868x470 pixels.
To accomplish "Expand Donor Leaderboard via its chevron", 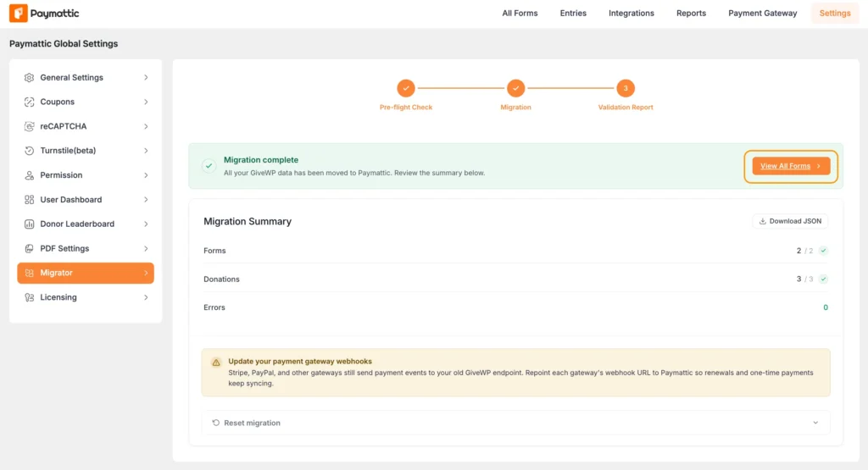I will tap(146, 224).
